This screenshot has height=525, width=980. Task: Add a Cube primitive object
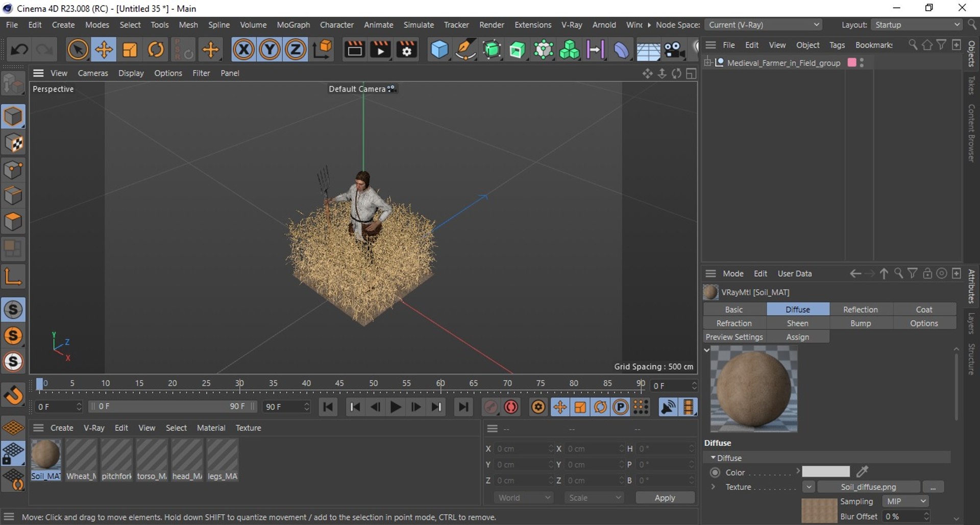coord(439,50)
